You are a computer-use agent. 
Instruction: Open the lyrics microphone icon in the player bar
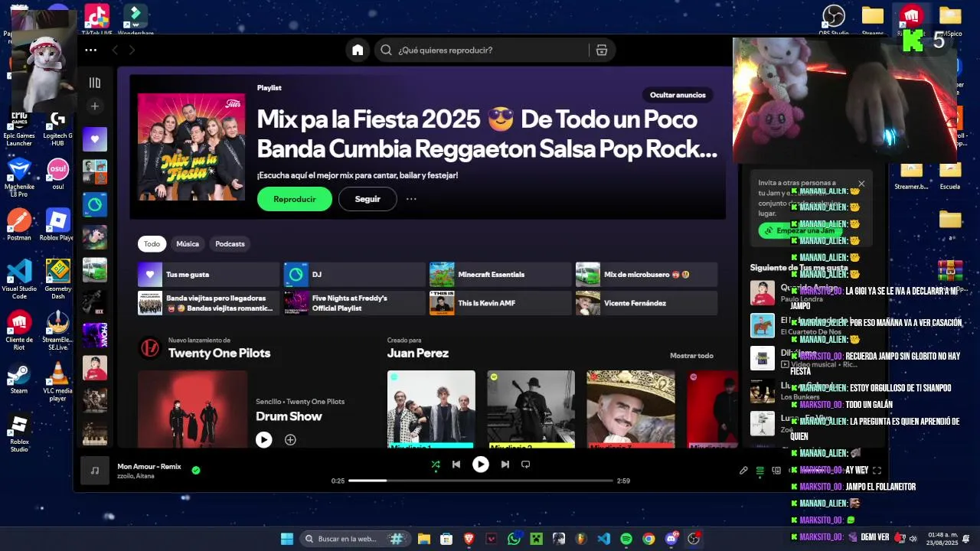pos(743,471)
